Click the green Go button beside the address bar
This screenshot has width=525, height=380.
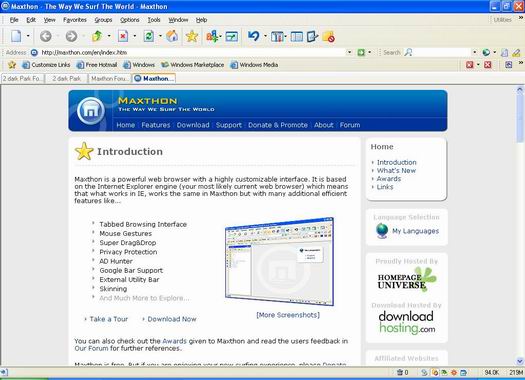361,52
